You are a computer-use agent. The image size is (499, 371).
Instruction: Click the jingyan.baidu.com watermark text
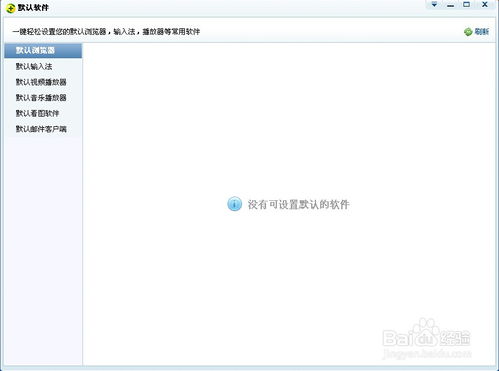427,353
